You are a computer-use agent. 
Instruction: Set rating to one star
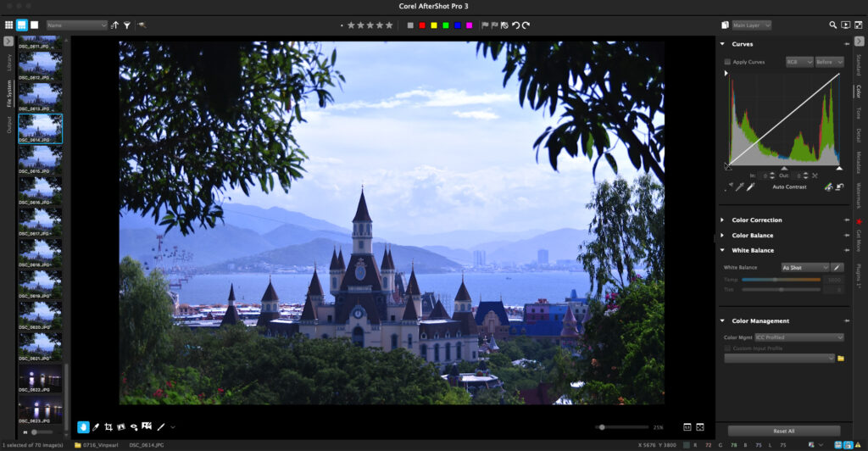point(351,25)
